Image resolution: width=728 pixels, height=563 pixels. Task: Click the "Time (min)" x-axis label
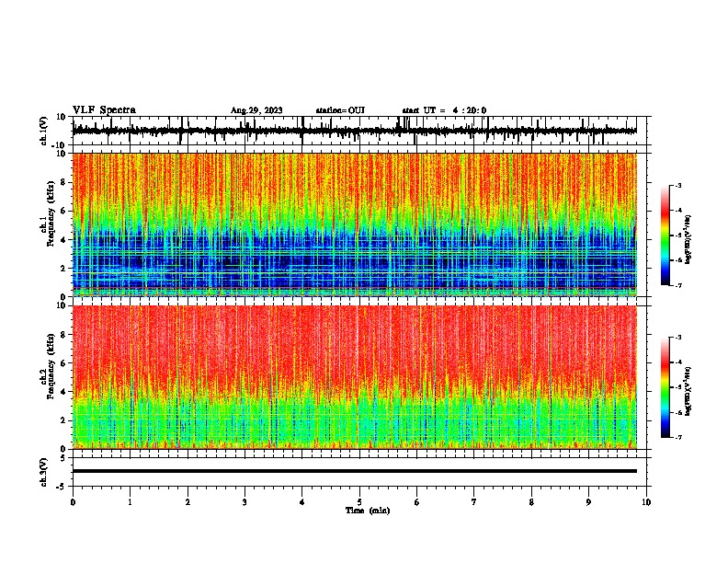tap(368, 511)
